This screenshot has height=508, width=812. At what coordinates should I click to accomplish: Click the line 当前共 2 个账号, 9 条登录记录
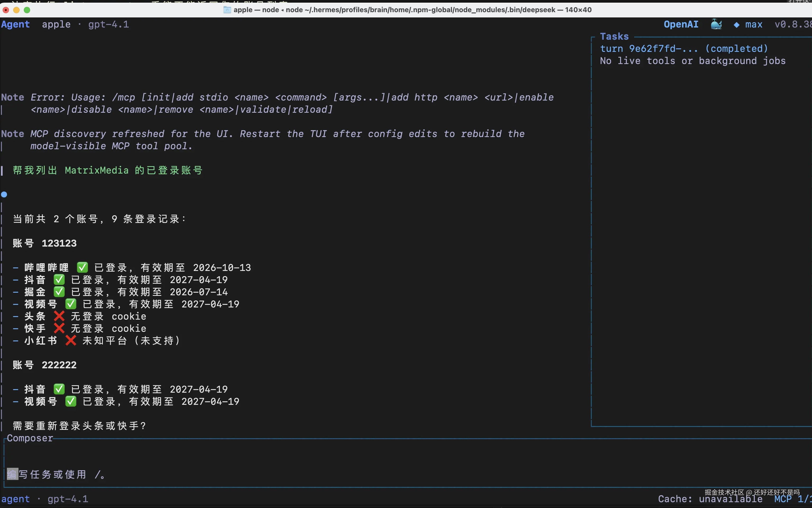click(x=99, y=219)
